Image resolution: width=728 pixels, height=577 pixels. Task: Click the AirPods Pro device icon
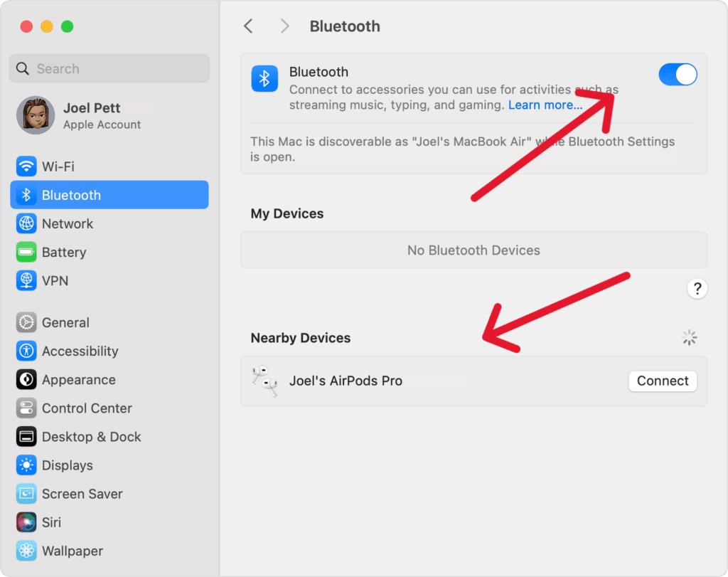(265, 381)
